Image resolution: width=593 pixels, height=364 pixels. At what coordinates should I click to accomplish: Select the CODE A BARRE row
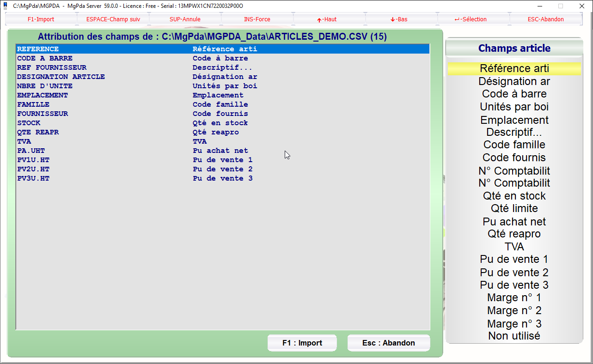[x=45, y=58]
